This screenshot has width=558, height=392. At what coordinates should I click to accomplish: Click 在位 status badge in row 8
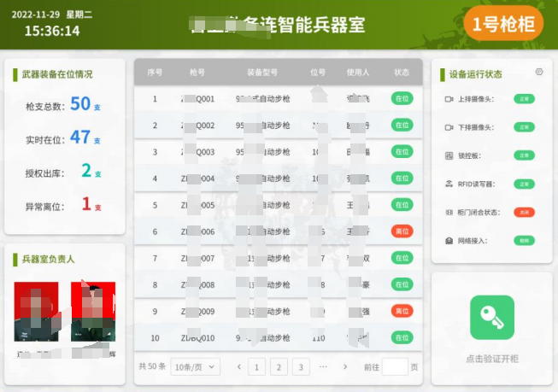[x=402, y=284]
